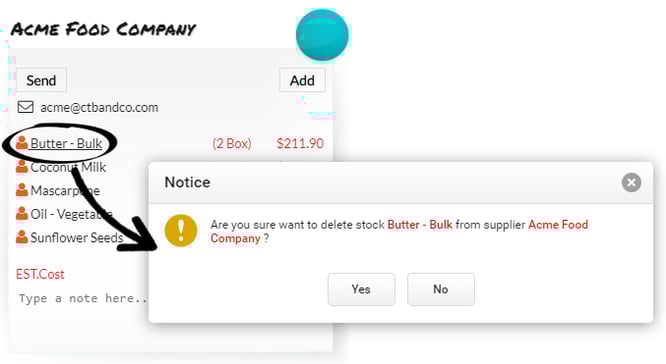Click the note text field
Viewport: 666px width, 364px height.
coord(83,299)
